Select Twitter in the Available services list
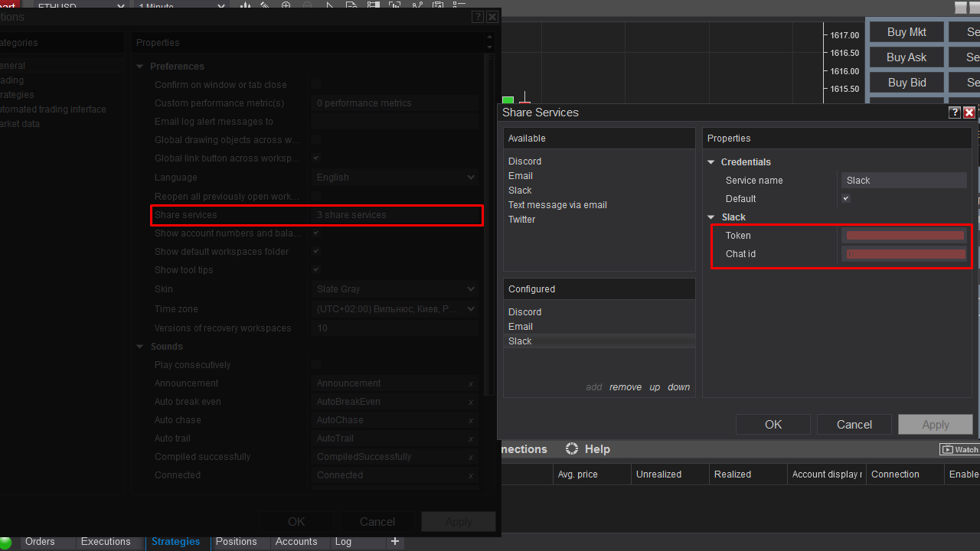980x551 pixels. tap(522, 220)
